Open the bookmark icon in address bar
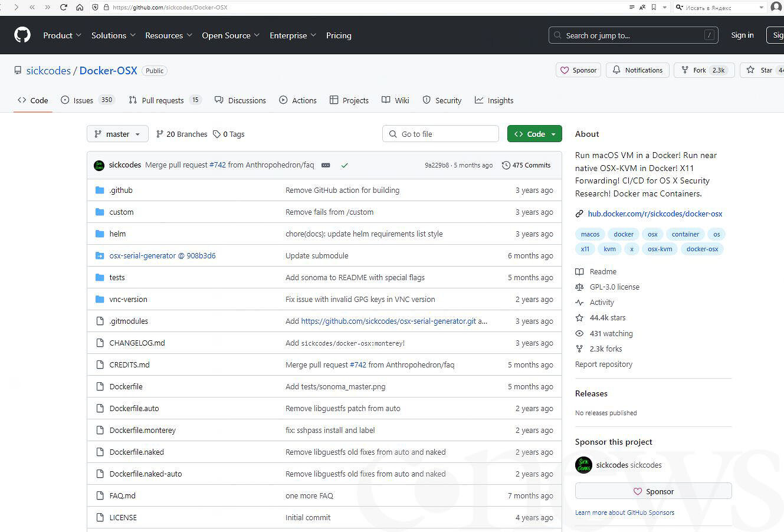The image size is (784, 532). click(x=654, y=8)
